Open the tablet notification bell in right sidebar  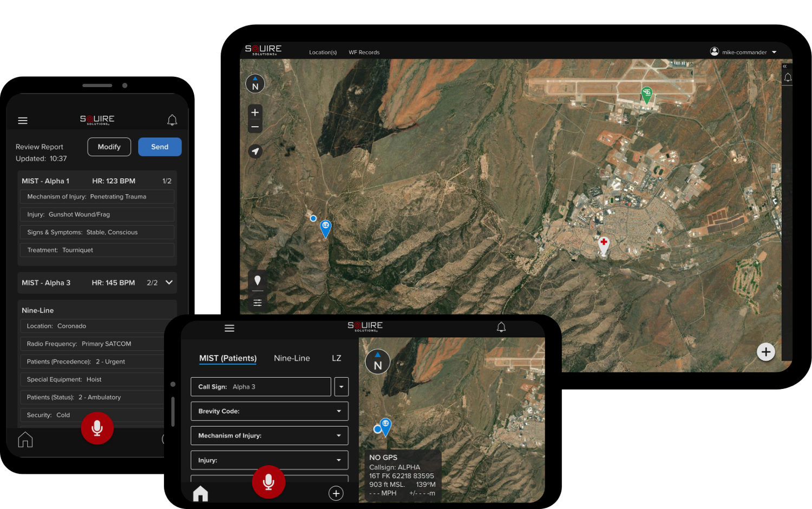click(x=788, y=77)
